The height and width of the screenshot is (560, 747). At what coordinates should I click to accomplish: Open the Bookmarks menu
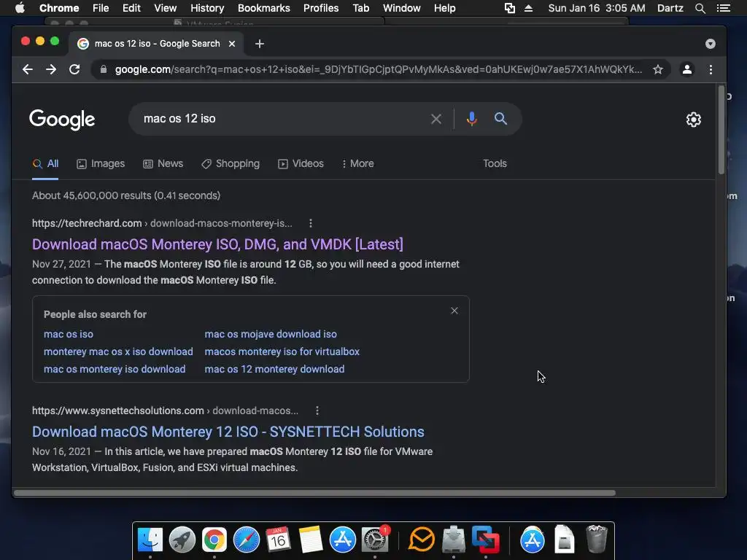pos(264,8)
